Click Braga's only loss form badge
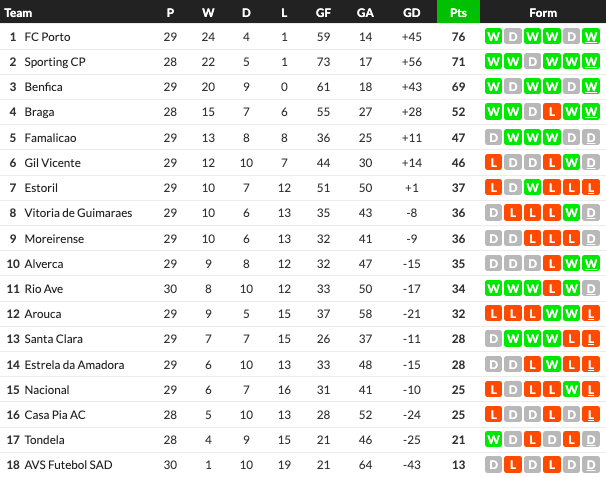 552,112
